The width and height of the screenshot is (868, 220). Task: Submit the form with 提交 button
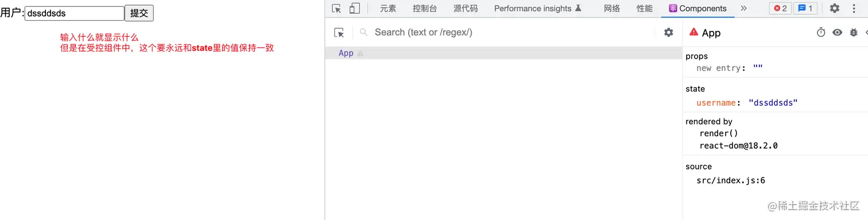click(x=139, y=13)
